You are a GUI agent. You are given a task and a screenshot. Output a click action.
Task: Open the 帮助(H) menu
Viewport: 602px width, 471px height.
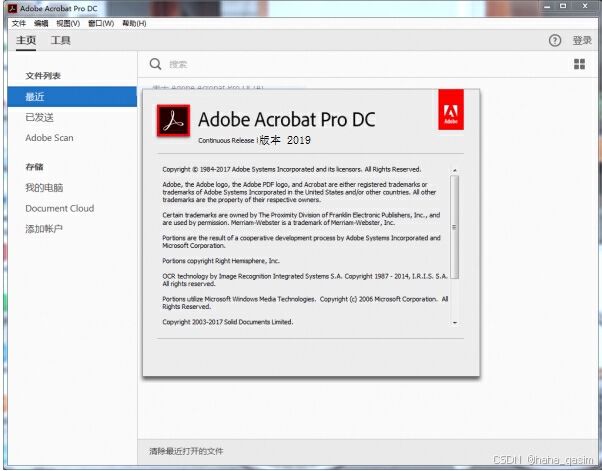click(x=134, y=23)
